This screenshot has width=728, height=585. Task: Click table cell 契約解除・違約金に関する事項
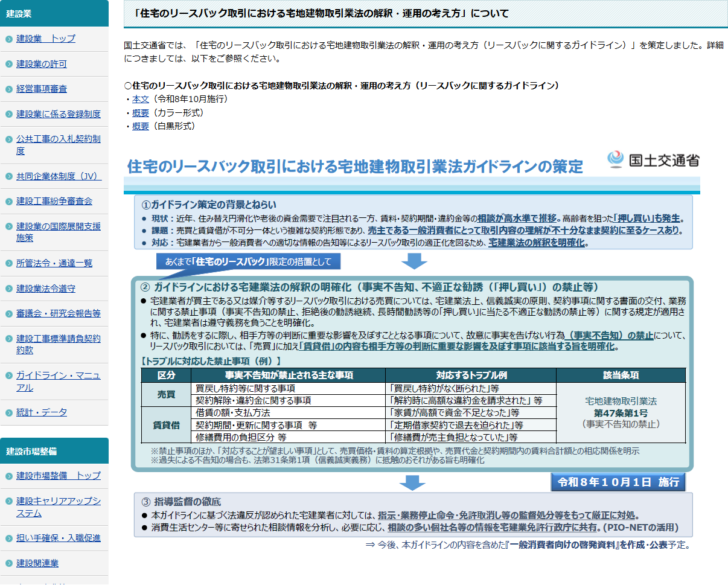tap(288, 401)
